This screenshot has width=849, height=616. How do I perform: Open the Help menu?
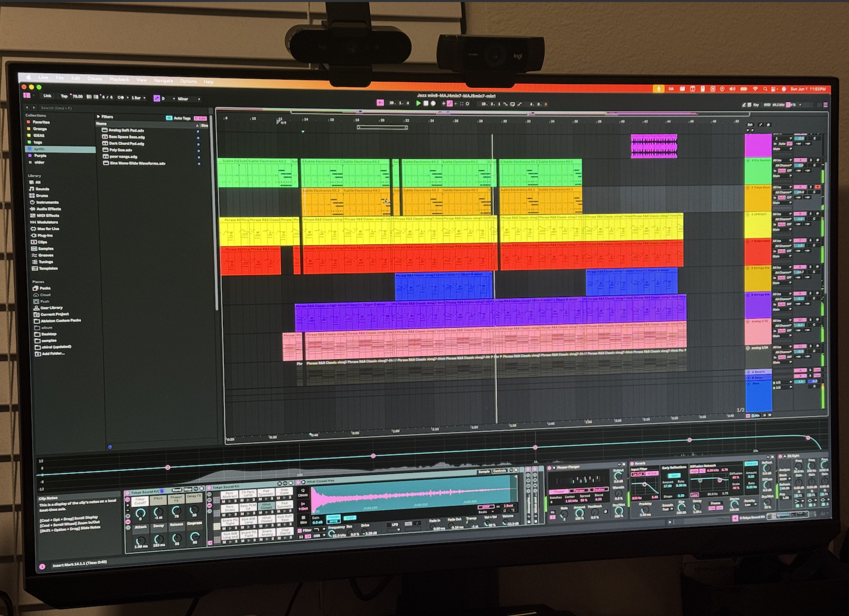(208, 82)
